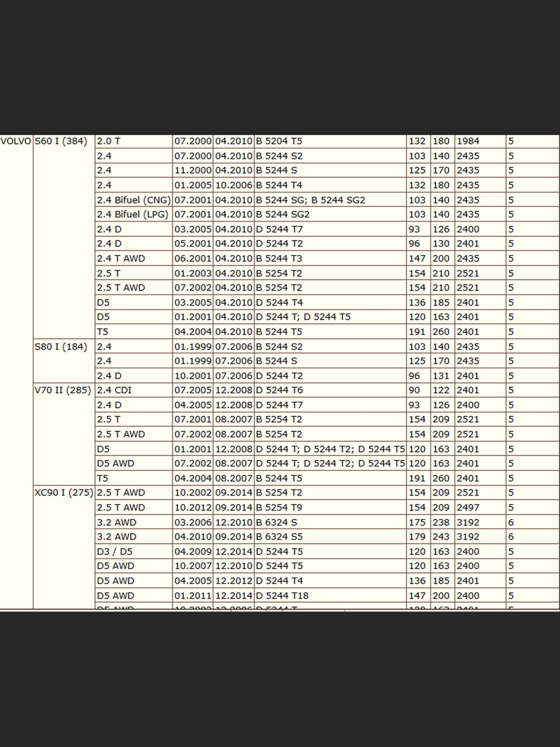This screenshot has height=747, width=560.
Task: Click the XC90 I (275) model cell
Action: [x=64, y=492]
